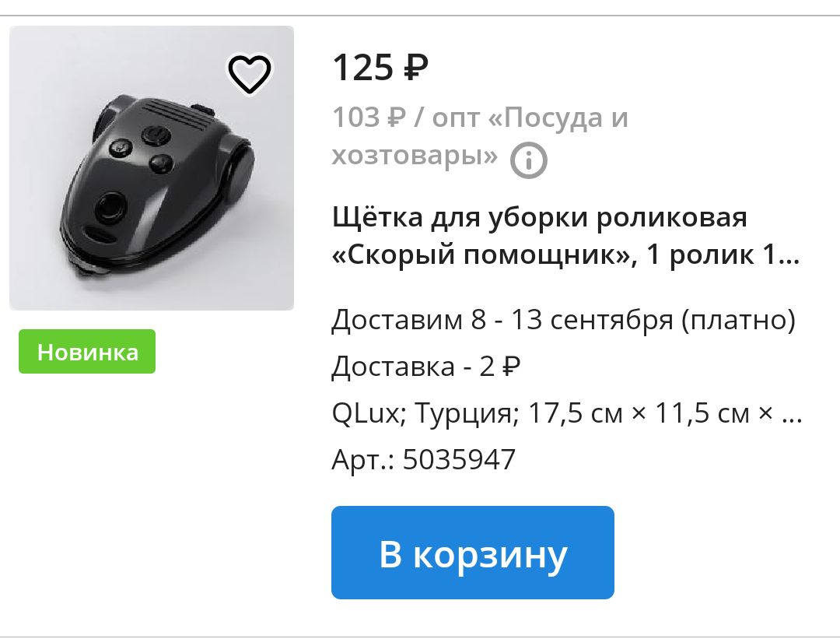
Task: Click the 103 ₽ wholesale price text
Action: [369, 117]
